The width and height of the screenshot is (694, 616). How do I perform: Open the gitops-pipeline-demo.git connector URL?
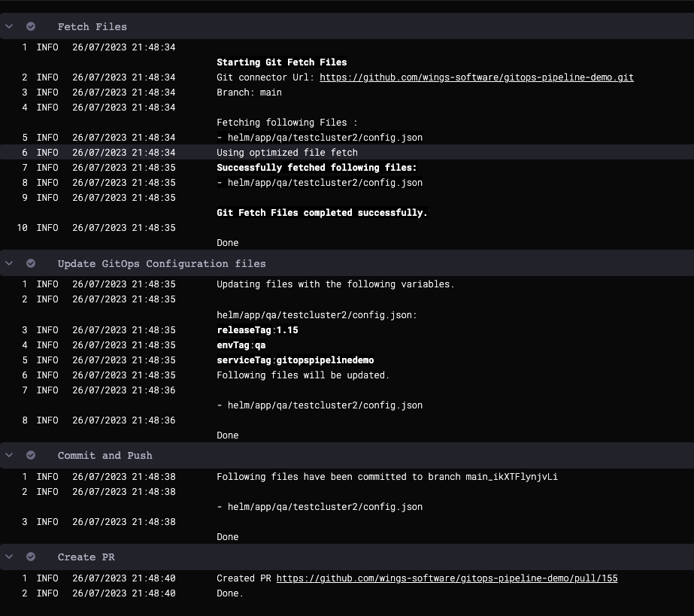[x=477, y=77]
